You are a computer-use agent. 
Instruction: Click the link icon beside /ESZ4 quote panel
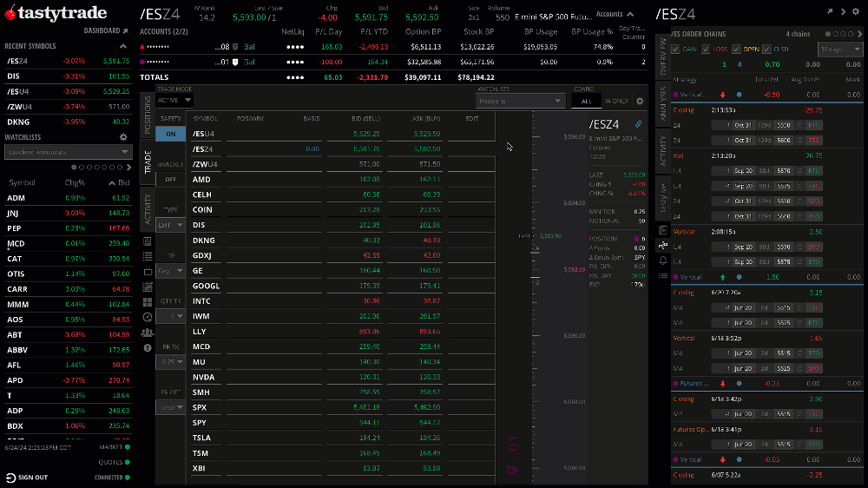(x=638, y=124)
